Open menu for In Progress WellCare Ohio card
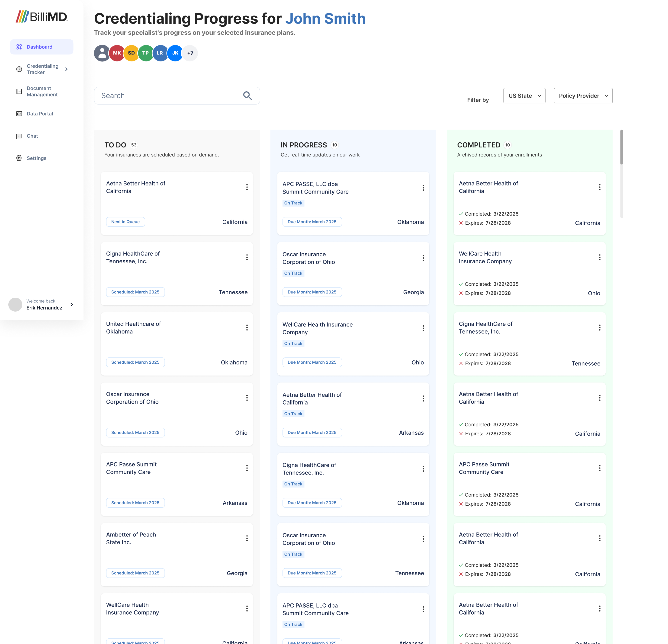 coord(423,328)
